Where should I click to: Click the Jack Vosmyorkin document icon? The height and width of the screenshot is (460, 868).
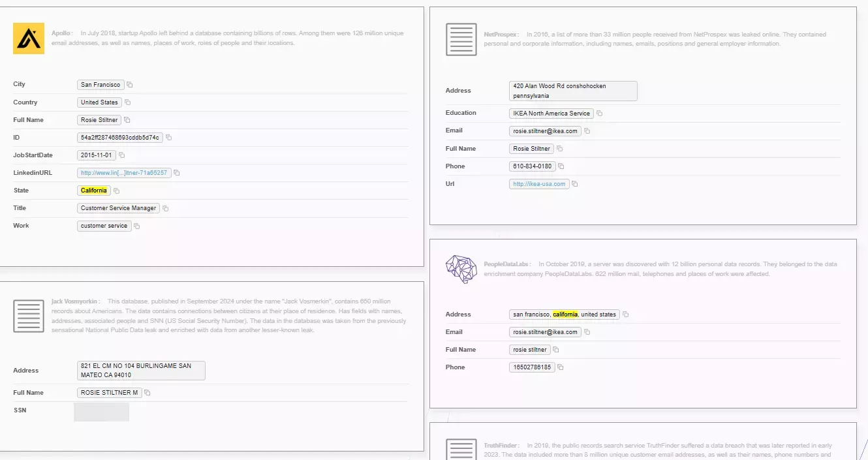pos(29,316)
